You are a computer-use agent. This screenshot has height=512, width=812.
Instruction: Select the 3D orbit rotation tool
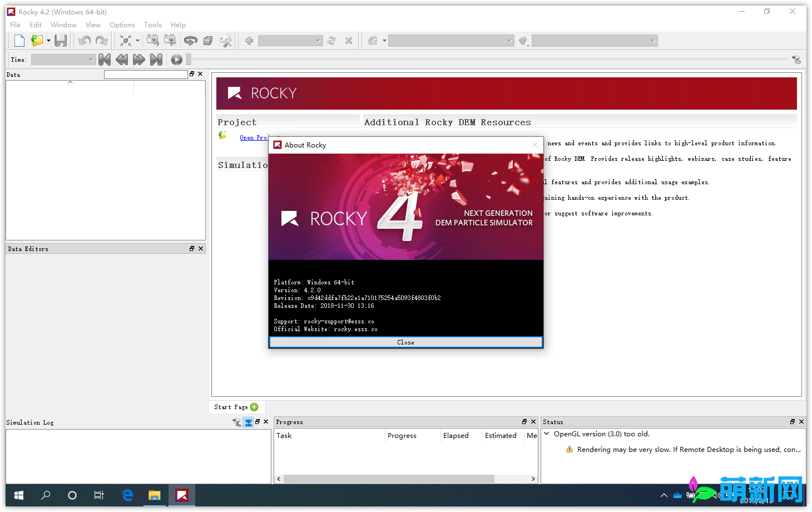click(191, 40)
